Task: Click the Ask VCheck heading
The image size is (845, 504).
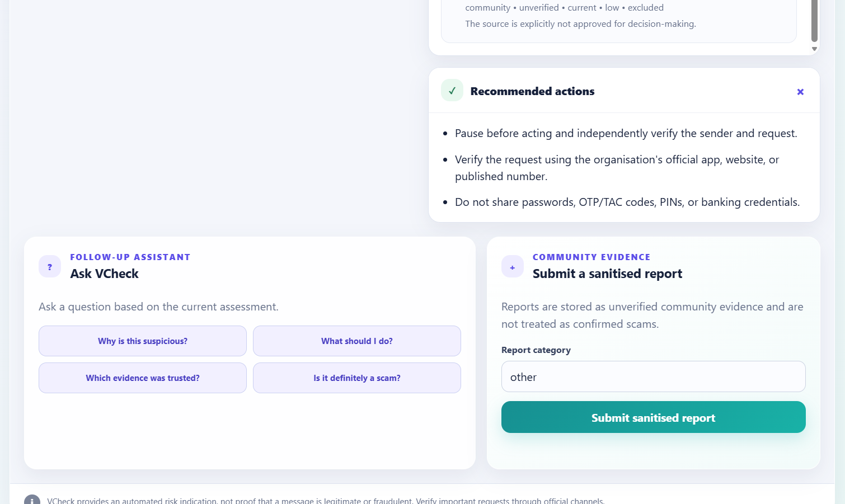Action: coord(104,274)
